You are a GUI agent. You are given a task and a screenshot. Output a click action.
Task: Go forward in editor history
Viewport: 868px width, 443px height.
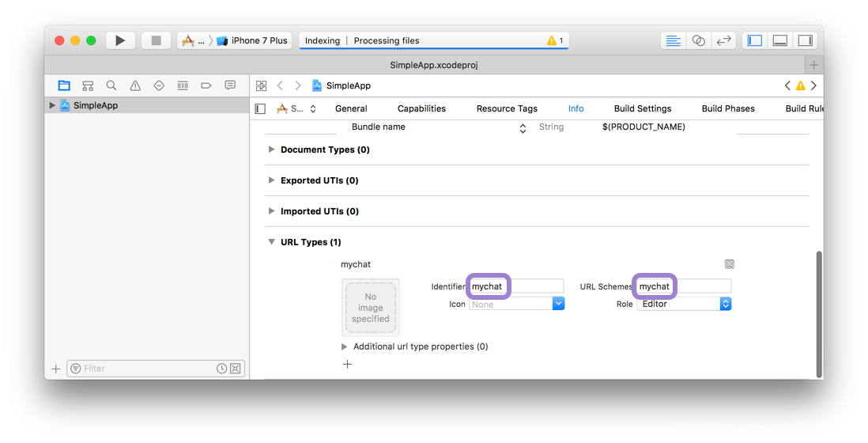point(298,85)
